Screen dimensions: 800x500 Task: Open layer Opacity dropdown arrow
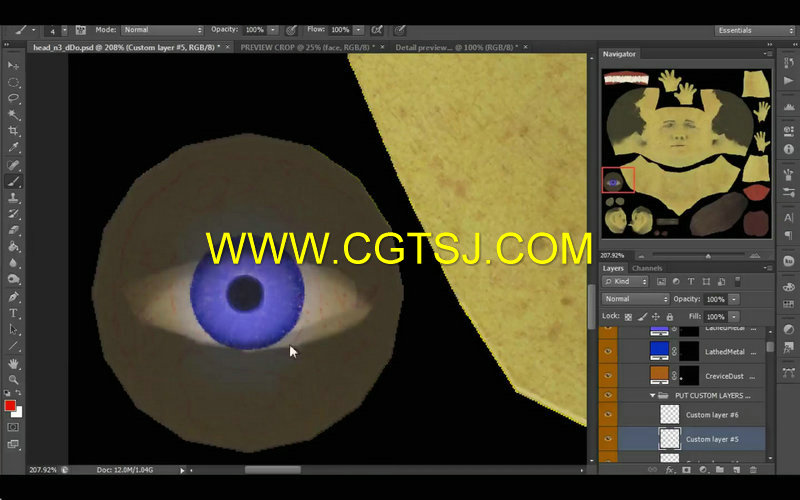pos(734,299)
